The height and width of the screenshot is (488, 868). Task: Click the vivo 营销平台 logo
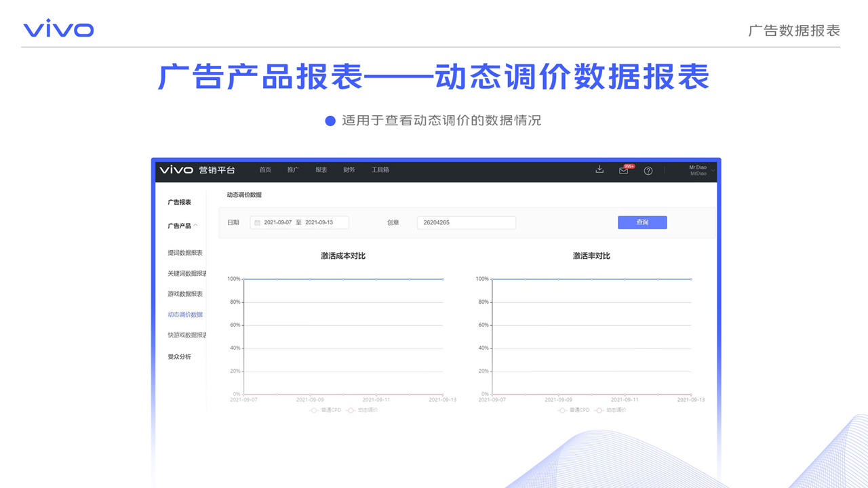tap(197, 169)
